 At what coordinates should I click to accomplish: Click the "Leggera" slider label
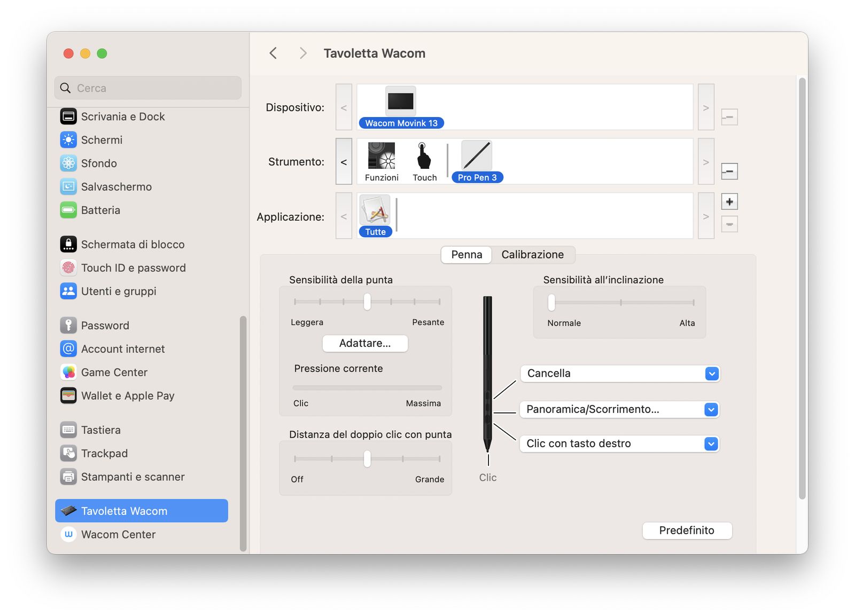(x=307, y=322)
